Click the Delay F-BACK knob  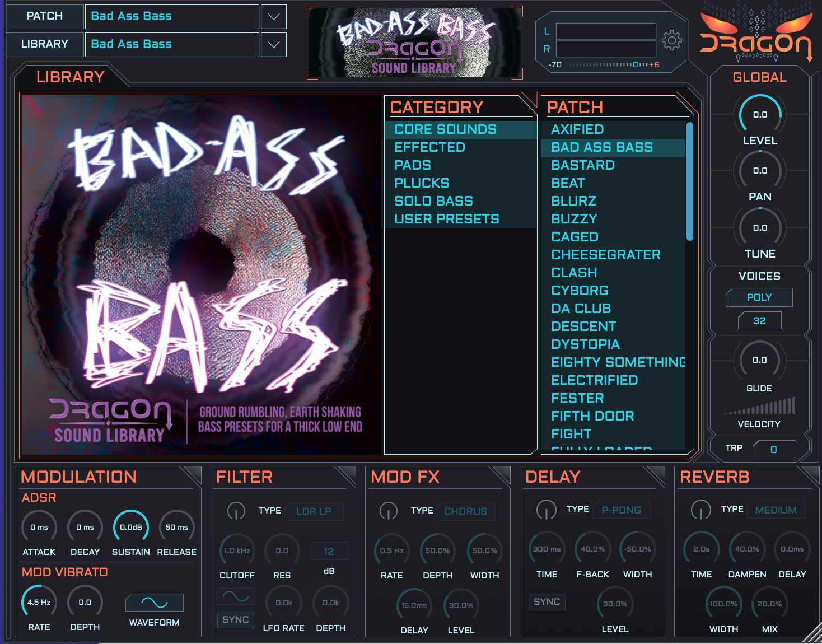point(593,549)
